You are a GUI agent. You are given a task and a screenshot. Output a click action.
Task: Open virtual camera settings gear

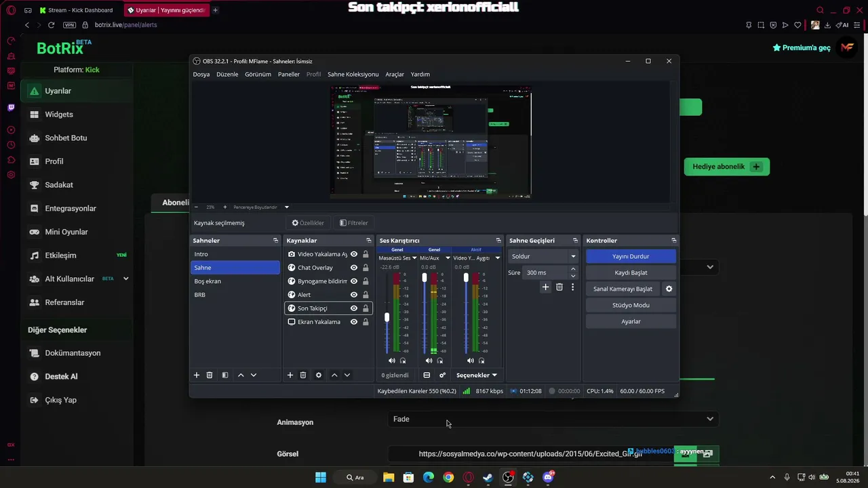pos(669,289)
